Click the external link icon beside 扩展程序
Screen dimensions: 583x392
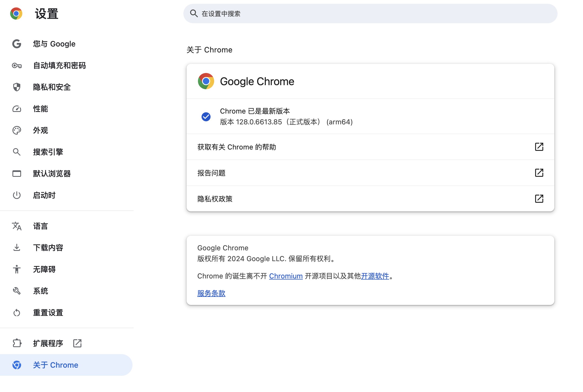tap(77, 343)
